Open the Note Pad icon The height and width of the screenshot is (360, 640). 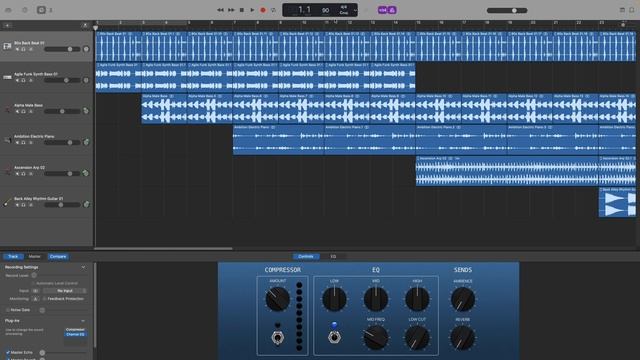pyautogui.click(x=622, y=10)
